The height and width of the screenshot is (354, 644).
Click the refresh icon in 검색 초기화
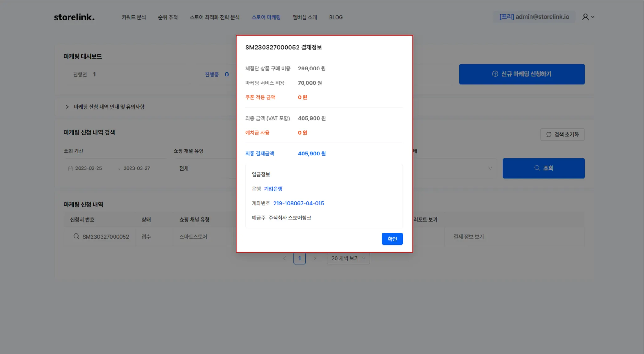(549, 135)
